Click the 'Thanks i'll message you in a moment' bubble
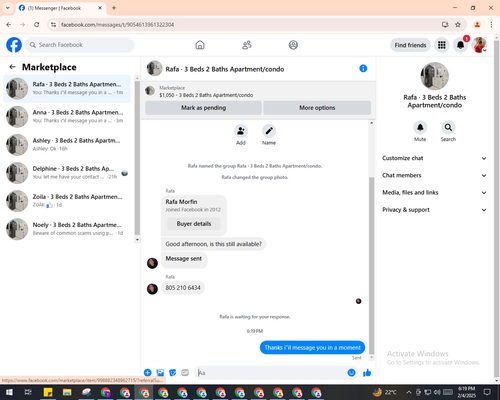Screen dimensions: 500x400 click(312, 348)
